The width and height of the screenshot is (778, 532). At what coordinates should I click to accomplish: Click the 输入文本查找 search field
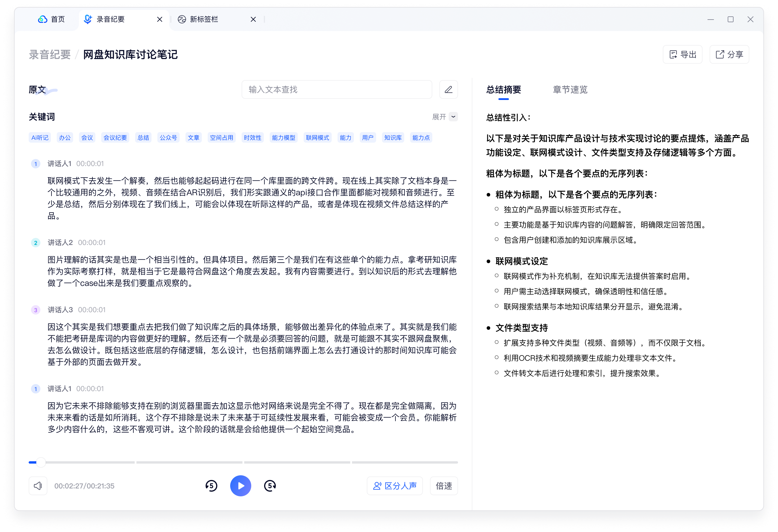(337, 90)
